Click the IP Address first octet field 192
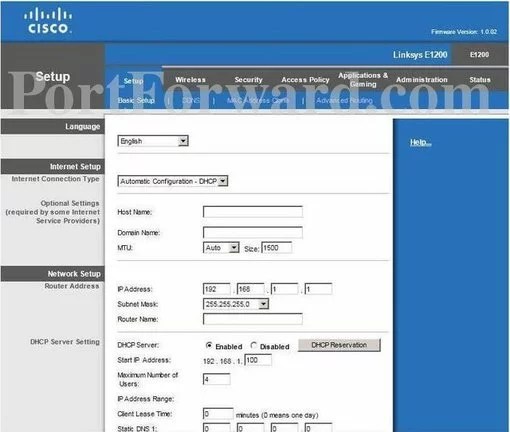This screenshot has height=432, width=510. [217, 289]
